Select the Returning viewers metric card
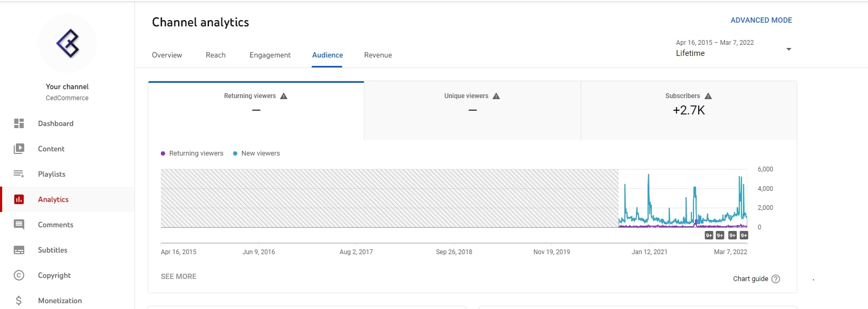The image size is (868, 309). (256, 110)
